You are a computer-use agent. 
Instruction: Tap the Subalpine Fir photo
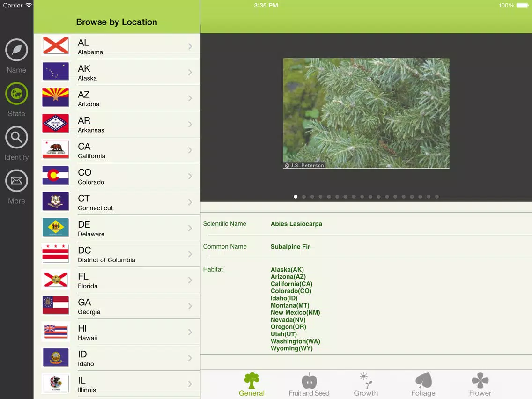[x=366, y=113]
